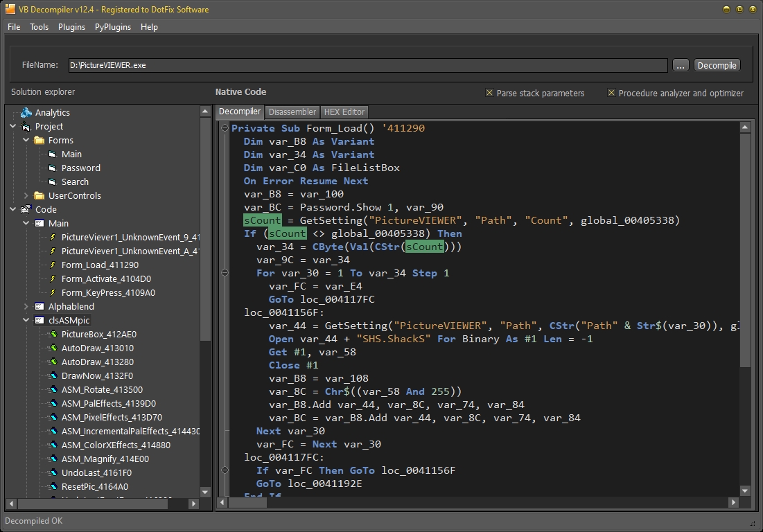Click the Solution explorer scroll-right arrow

click(193, 504)
